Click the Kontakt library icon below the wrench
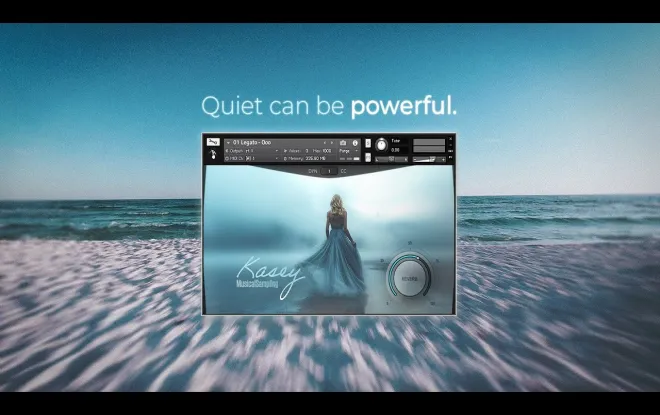Screen dimensions: 660x415 tap(213, 154)
